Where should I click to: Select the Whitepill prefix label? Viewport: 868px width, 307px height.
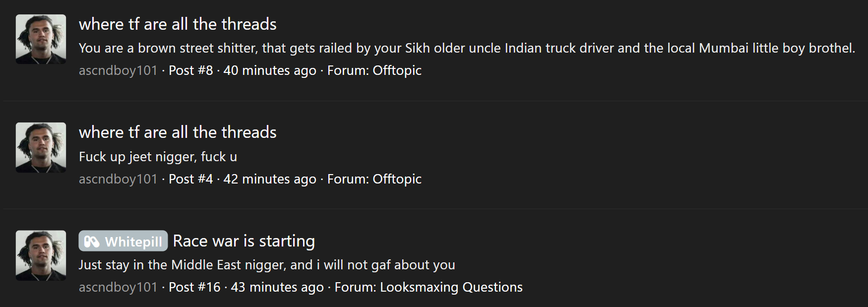point(123,241)
